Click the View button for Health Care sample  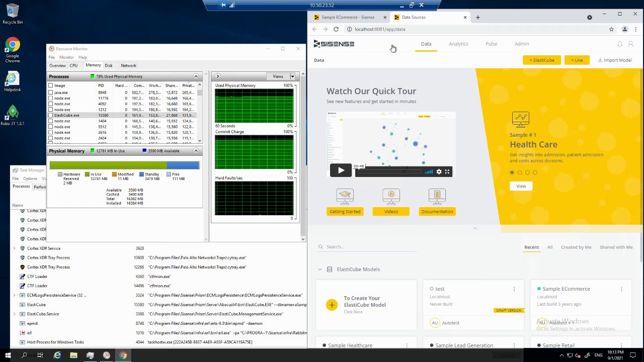521,186
